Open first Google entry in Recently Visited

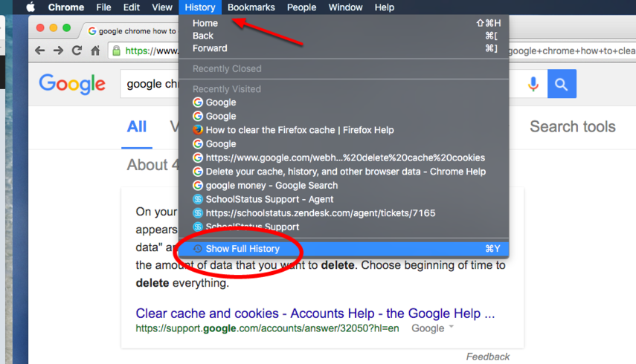[344, 103]
